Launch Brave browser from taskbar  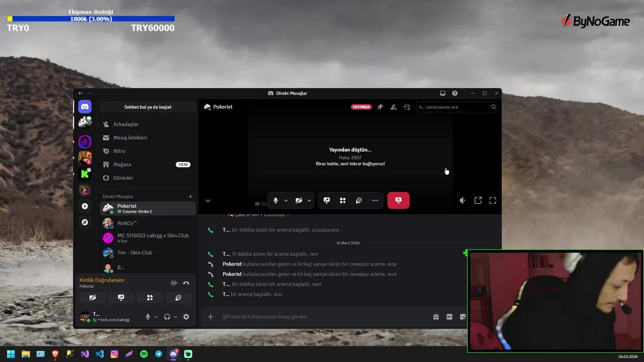(x=55, y=354)
